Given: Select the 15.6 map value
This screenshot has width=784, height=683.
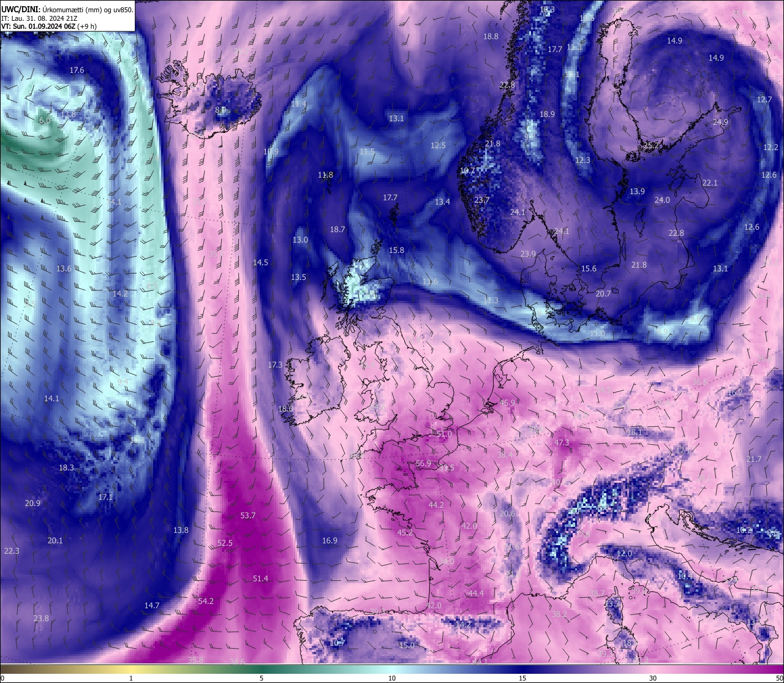Looking at the screenshot, I should pyautogui.click(x=589, y=269).
